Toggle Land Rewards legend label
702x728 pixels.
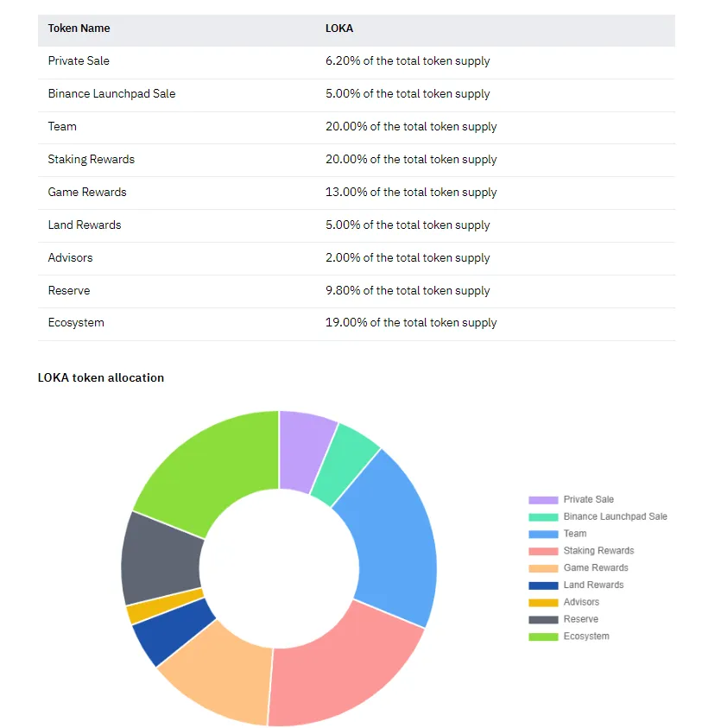tap(593, 585)
